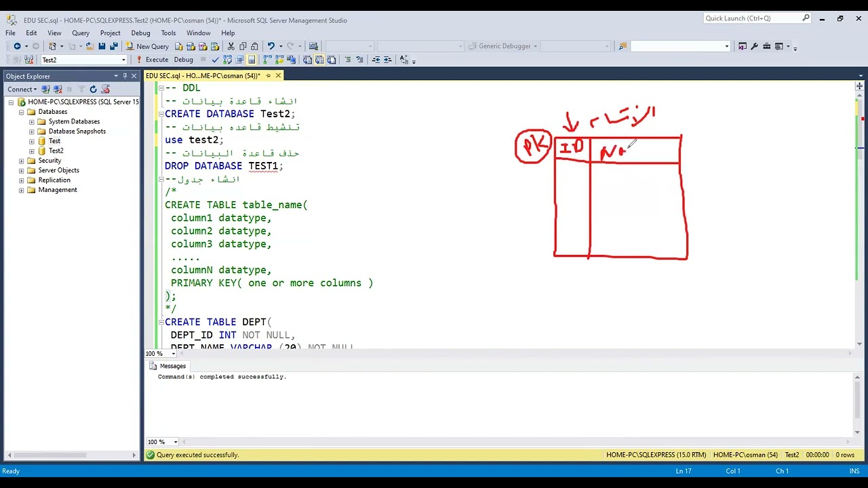The image size is (868, 488).
Task: Click the Undo arrow icon
Action: pos(271,46)
